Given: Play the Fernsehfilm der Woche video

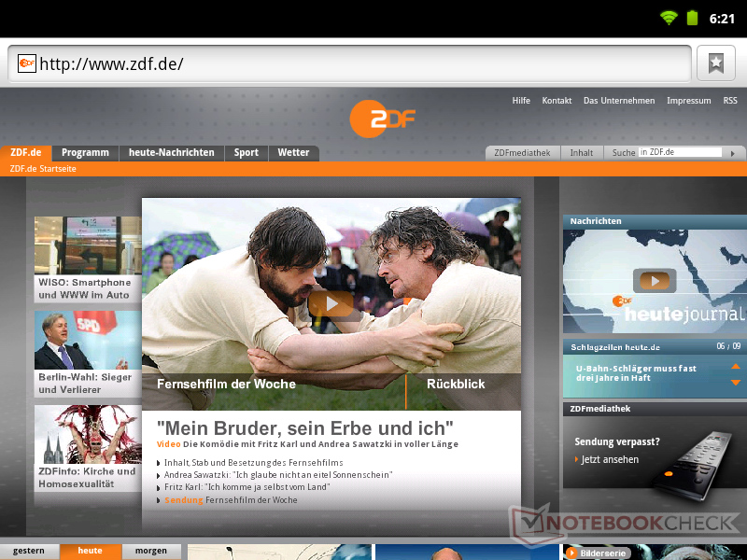Looking at the screenshot, I should tap(331, 304).
